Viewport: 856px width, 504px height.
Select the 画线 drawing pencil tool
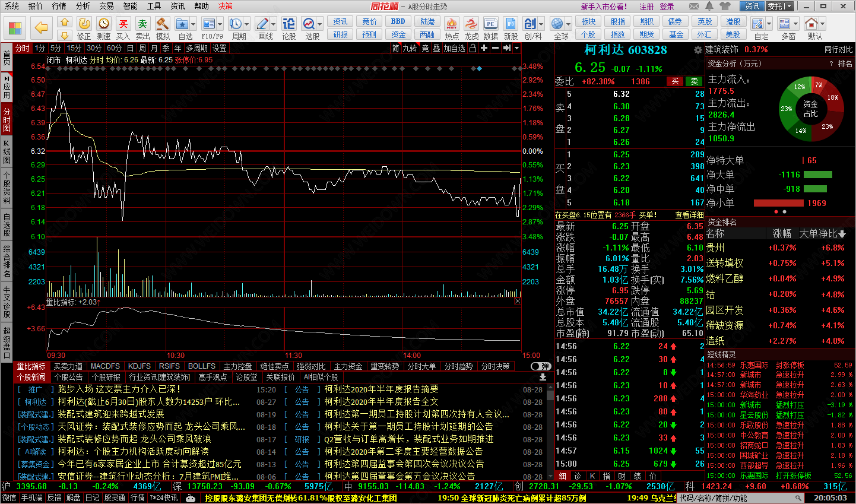click(x=262, y=24)
